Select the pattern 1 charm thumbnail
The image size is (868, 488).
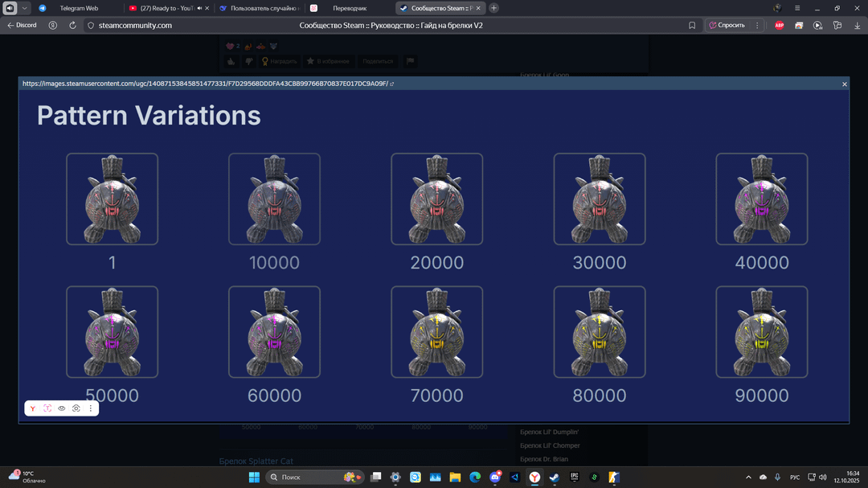[x=112, y=199]
